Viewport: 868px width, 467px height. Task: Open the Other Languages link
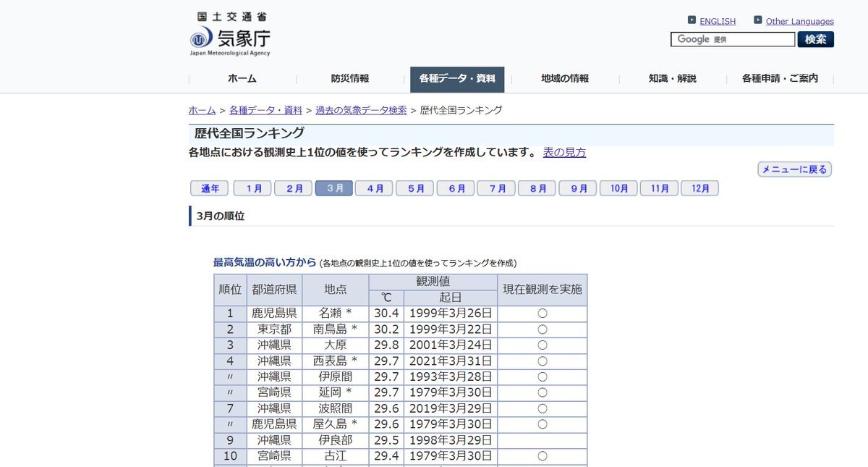799,22
